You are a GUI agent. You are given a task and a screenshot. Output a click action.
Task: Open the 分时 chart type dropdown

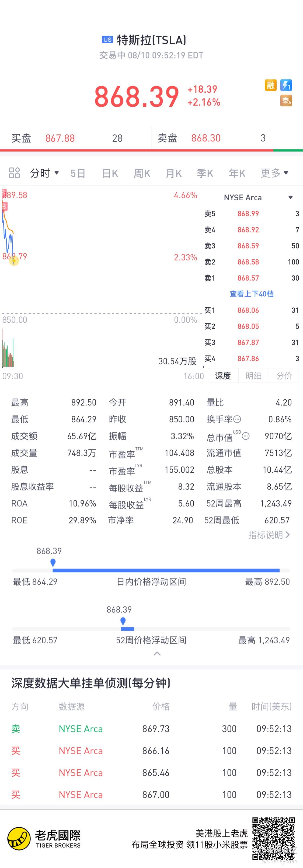click(x=44, y=173)
